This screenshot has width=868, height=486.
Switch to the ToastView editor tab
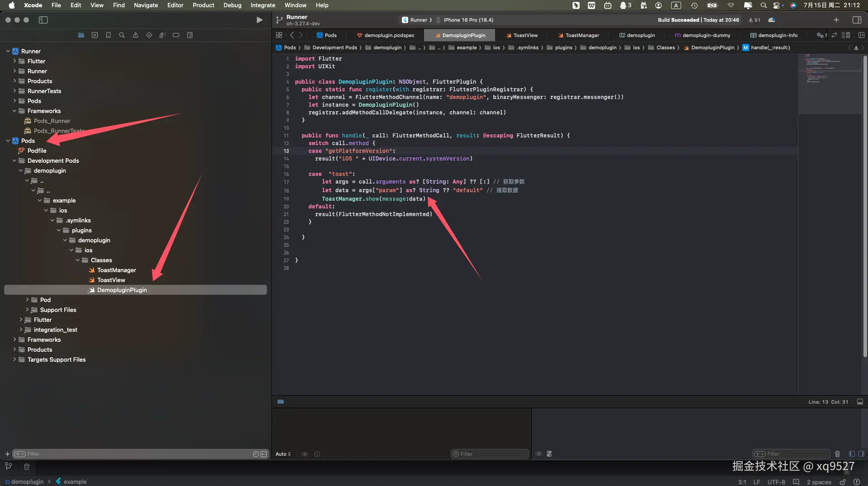click(x=521, y=35)
